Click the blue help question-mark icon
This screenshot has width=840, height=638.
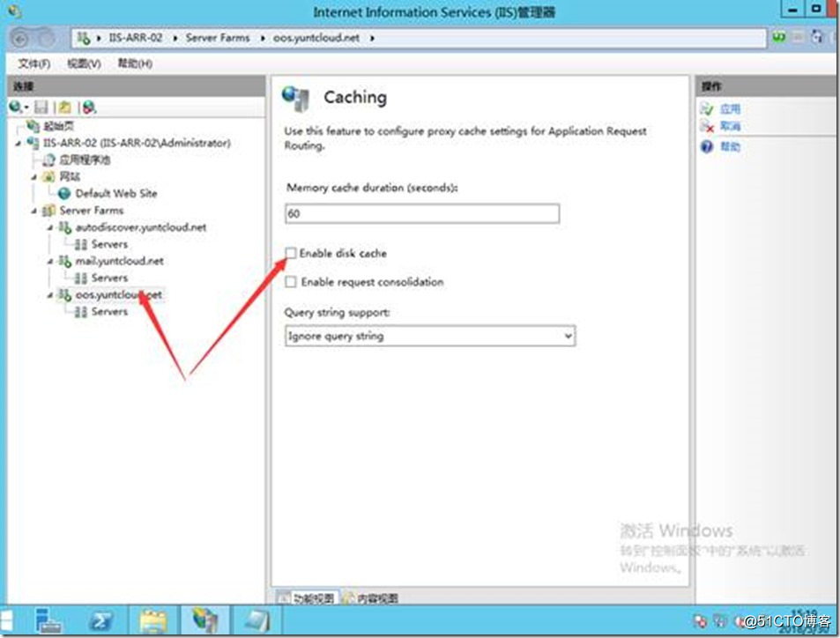click(x=707, y=146)
